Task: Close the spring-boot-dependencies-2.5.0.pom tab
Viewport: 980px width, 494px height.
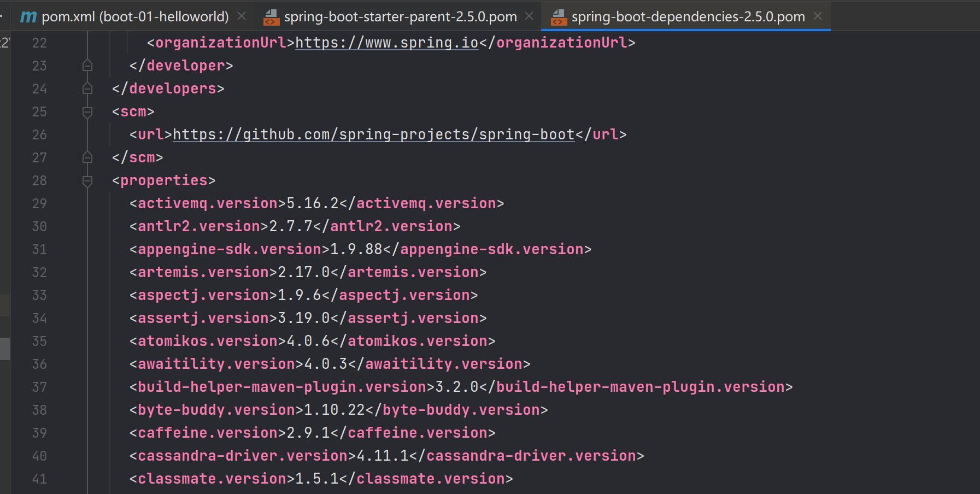Action: (818, 16)
